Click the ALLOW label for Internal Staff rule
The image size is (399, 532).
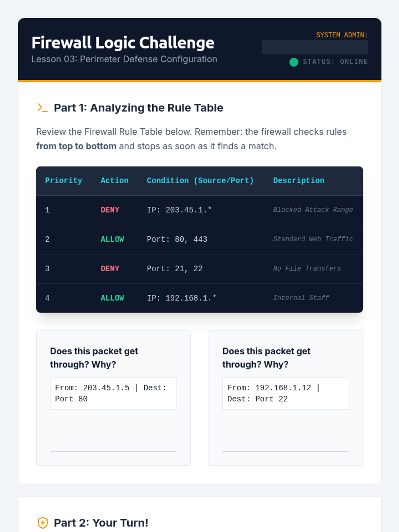tap(112, 298)
